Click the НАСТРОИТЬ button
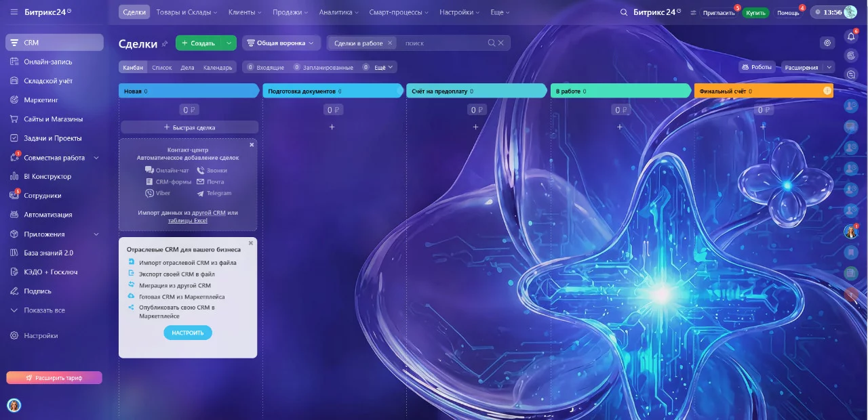This screenshot has height=420, width=868. 188,333
